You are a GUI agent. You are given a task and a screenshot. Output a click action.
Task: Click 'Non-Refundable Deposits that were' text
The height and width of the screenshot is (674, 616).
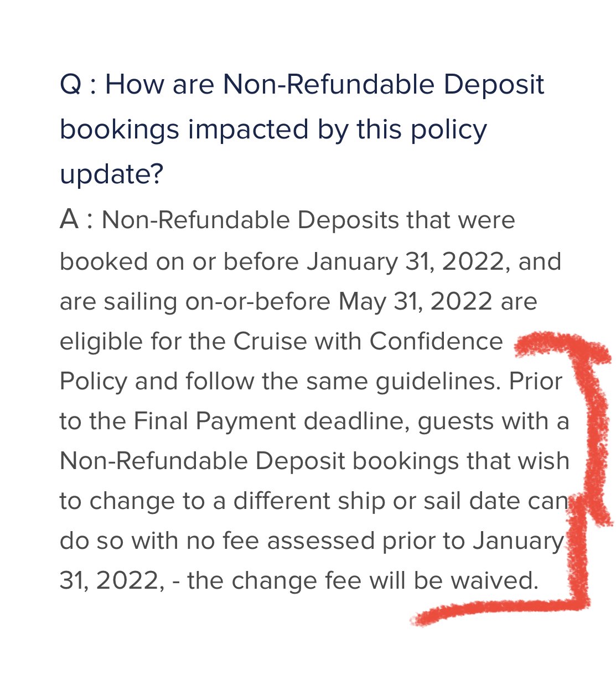[x=309, y=220]
